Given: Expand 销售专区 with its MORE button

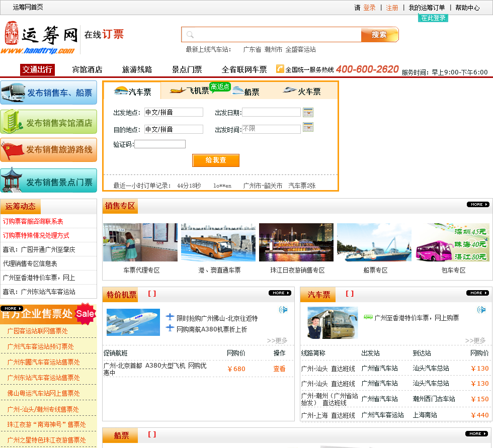Looking at the screenshot, I should click(477, 205).
